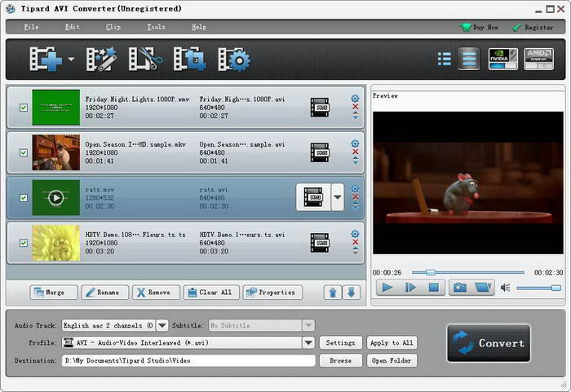Viewport: 571px width, 392px height.
Task: Expand the rats.mov output format dropdown arrow
Action: [338, 197]
